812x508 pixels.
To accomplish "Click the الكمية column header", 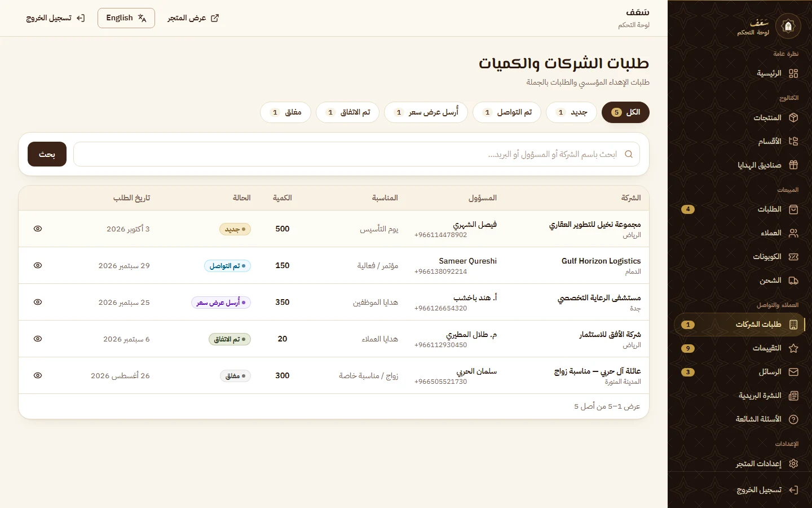I will 283,198.
